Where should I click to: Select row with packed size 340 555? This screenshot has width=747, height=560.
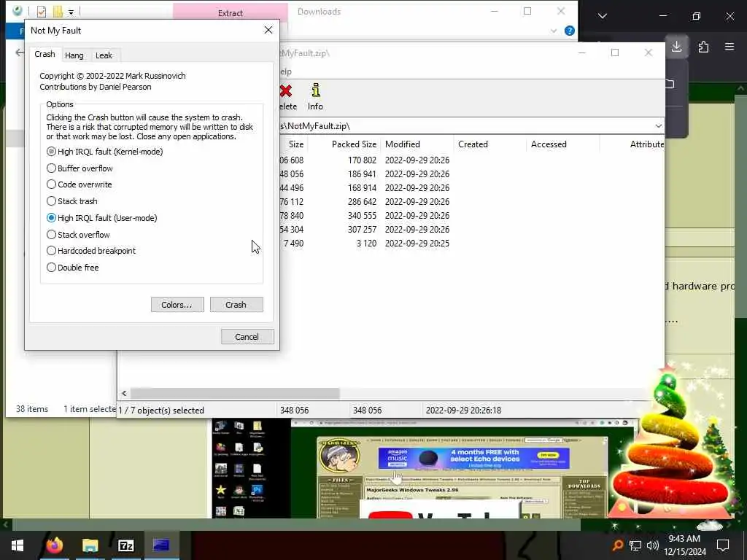tap(472, 215)
